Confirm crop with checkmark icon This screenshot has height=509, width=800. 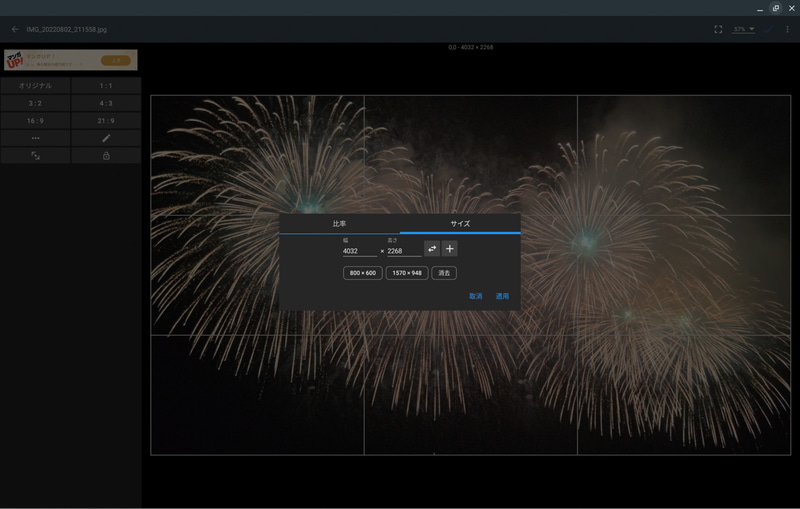(768, 30)
